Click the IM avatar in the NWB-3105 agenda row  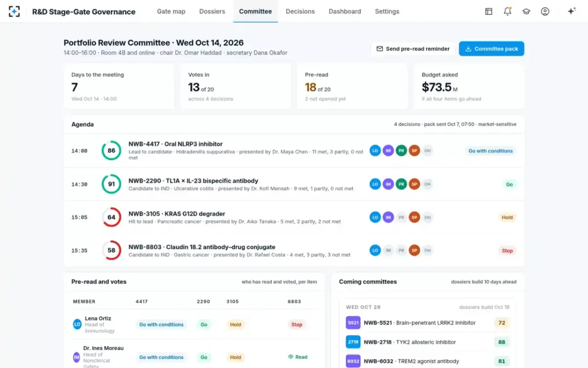tap(389, 217)
